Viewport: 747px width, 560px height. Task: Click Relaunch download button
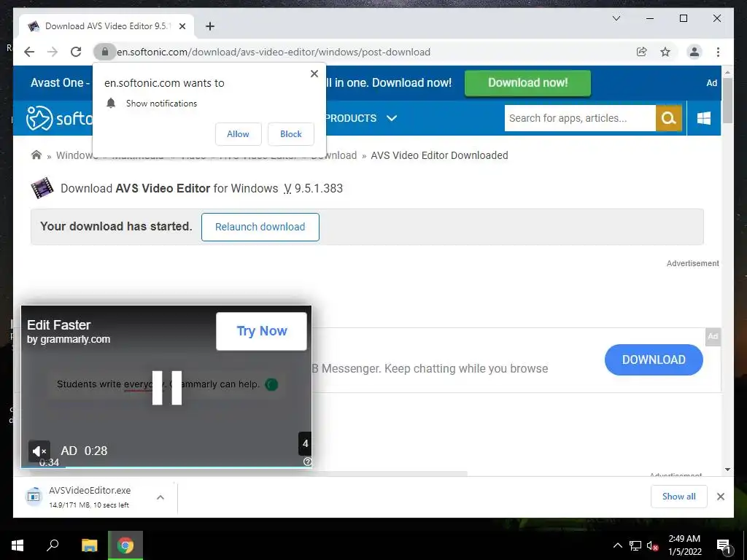(x=260, y=227)
